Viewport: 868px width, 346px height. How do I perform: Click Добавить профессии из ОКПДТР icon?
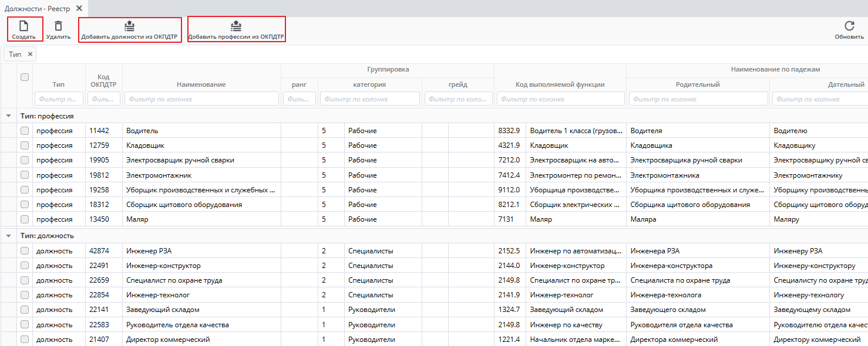[x=236, y=26]
